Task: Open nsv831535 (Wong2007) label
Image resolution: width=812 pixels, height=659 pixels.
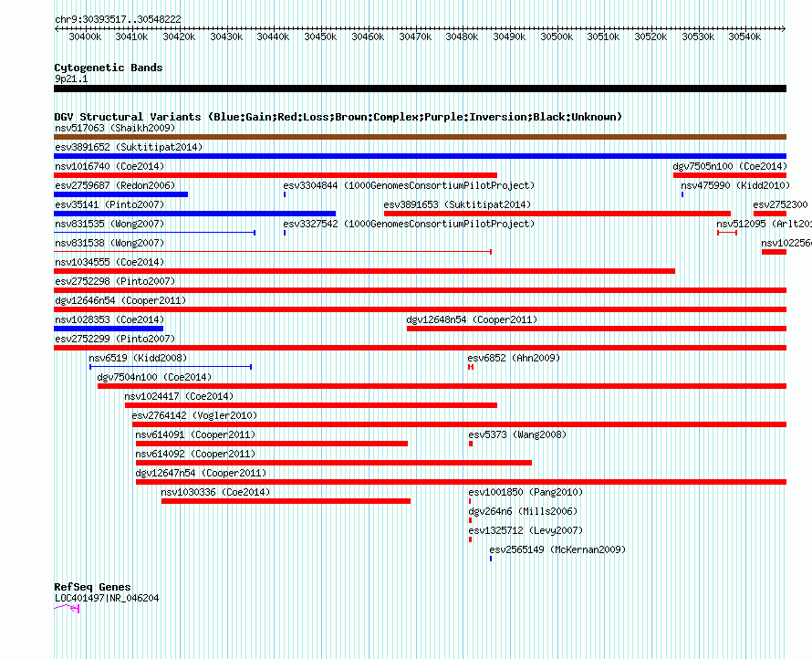Action: (109, 224)
